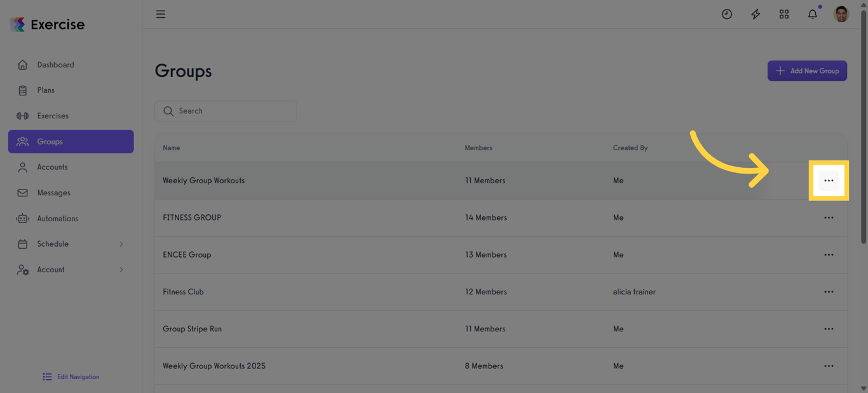
Task: Open the actions menu for Weekly Group Workouts
Action: click(x=829, y=180)
